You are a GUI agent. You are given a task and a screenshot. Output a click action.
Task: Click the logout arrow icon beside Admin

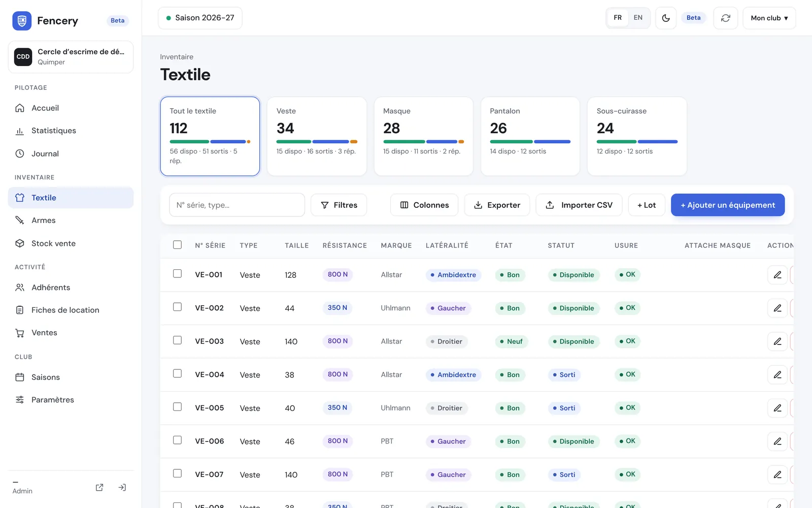tap(122, 487)
